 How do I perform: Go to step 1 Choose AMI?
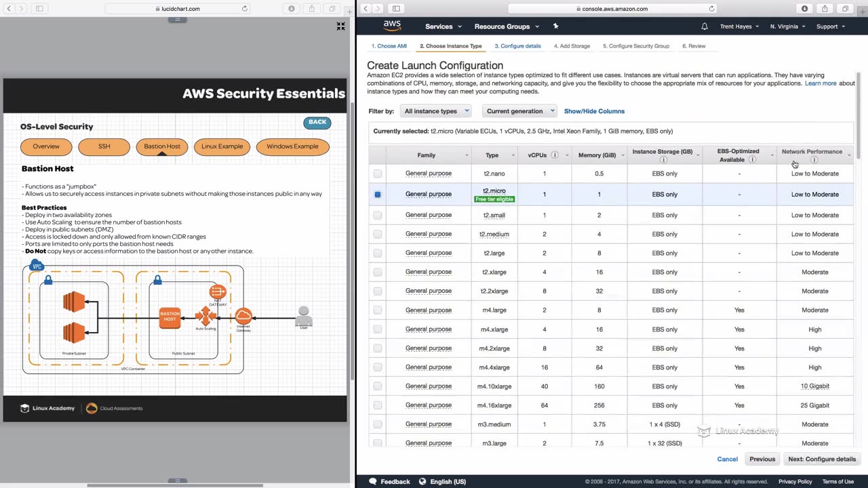pyautogui.click(x=389, y=46)
